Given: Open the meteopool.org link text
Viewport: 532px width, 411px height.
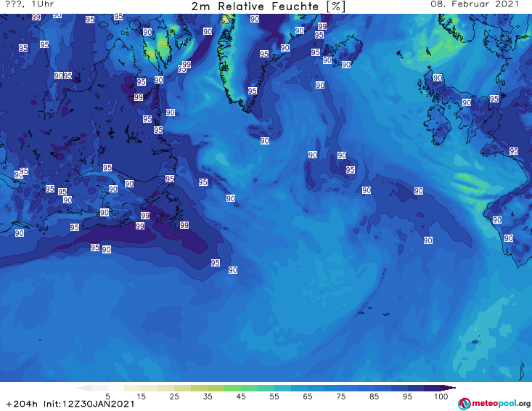Looking at the screenshot, I should 501,404.
